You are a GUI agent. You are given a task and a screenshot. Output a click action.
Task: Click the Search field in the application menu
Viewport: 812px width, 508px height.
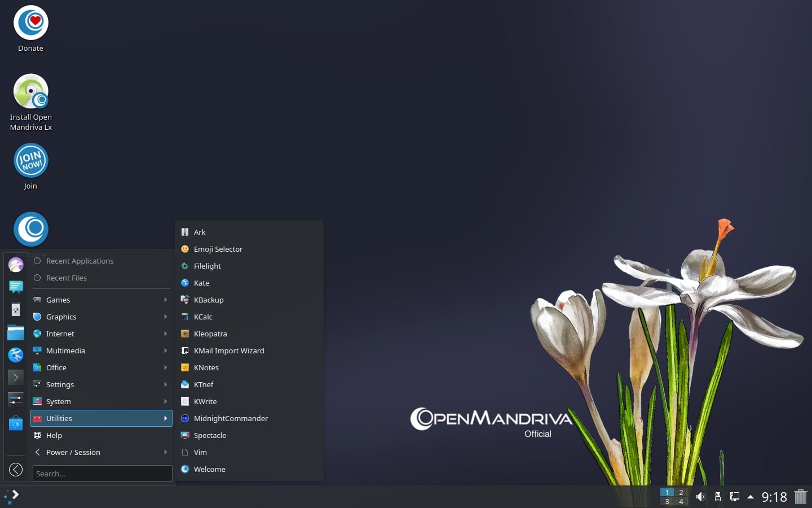pyautogui.click(x=101, y=474)
